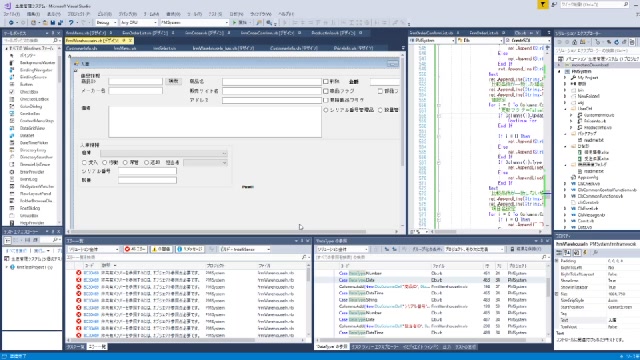Click the 検索 button on the form

[173, 81]
